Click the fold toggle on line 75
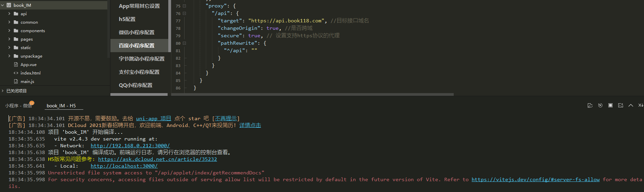Viewport: 644px width, 192px height. (185, 6)
